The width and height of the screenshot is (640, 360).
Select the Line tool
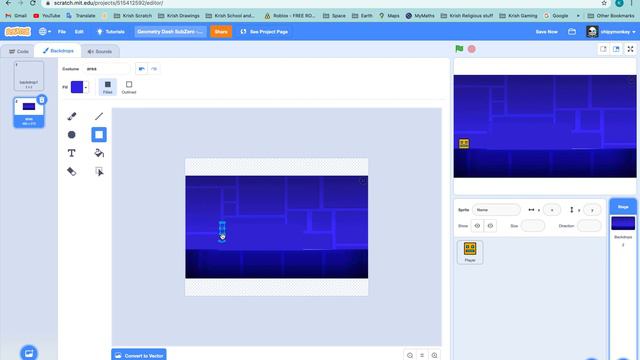99,116
